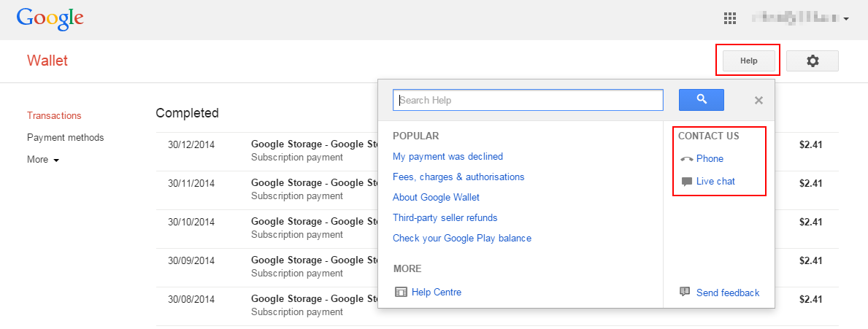Click the Live chat bubble icon

click(686, 182)
